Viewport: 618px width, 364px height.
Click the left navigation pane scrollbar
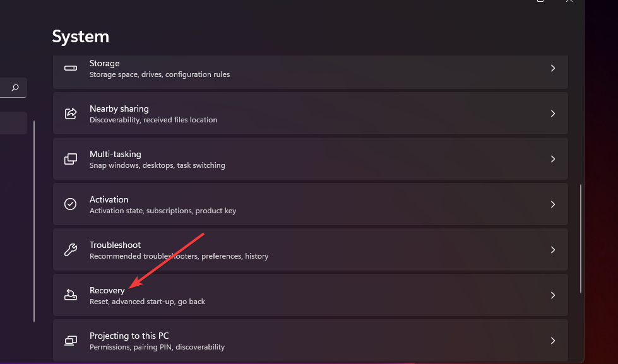point(33,221)
